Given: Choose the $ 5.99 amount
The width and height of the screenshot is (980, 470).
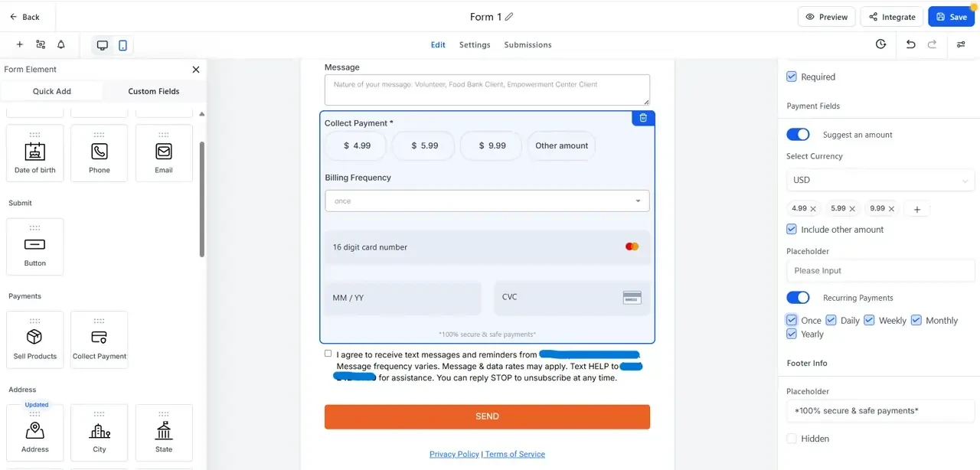Looking at the screenshot, I should 424,145.
